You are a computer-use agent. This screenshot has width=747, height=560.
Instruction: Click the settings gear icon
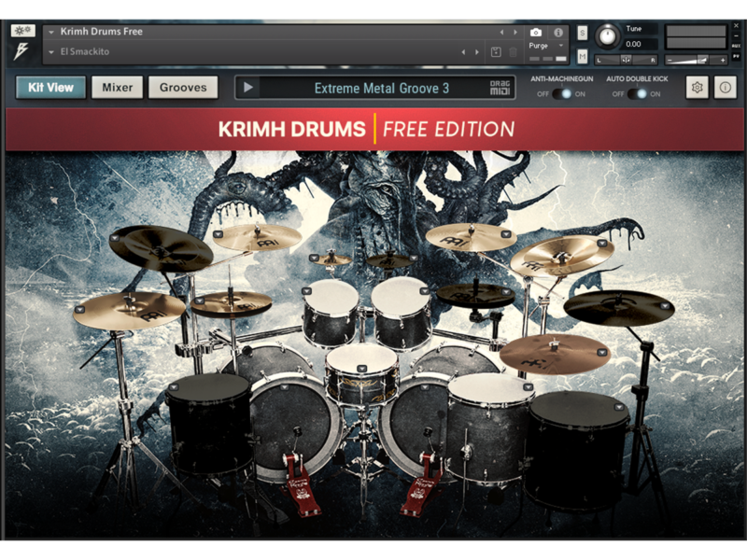click(697, 88)
